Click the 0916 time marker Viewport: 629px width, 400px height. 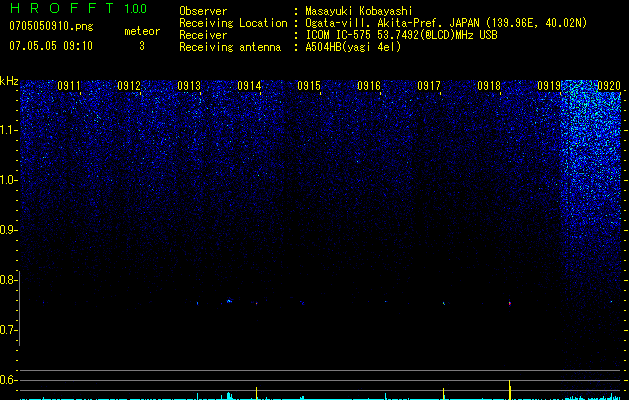pyautogui.click(x=369, y=86)
